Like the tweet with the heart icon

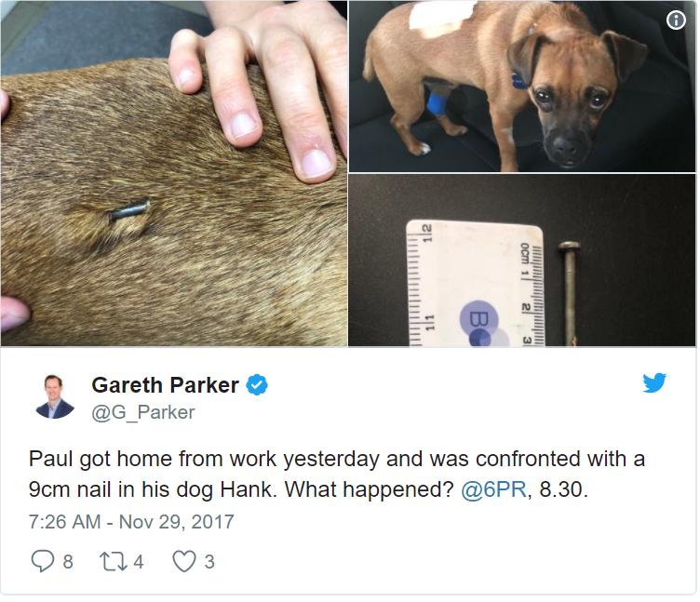click(184, 561)
